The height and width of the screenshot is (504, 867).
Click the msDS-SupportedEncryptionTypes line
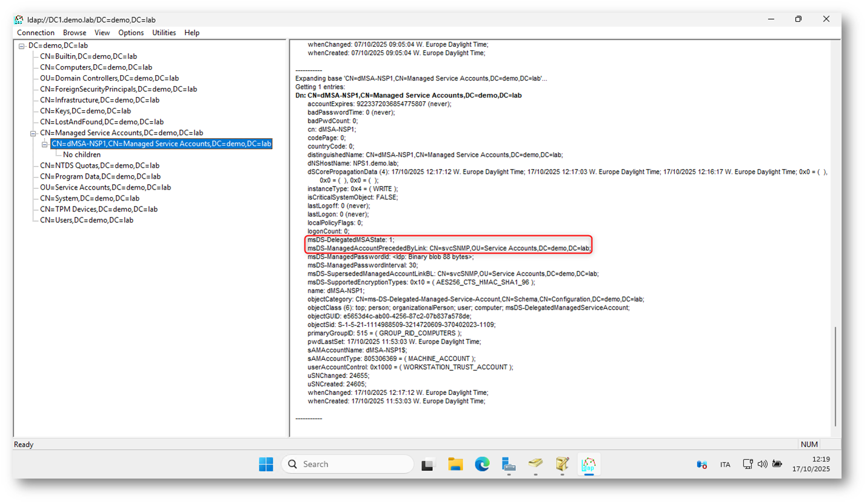click(x=421, y=282)
